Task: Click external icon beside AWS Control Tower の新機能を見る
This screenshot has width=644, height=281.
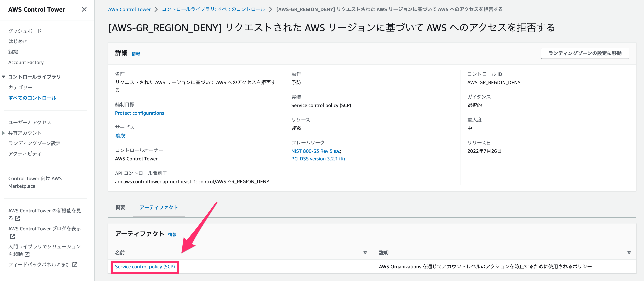Action: pos(17,218)
